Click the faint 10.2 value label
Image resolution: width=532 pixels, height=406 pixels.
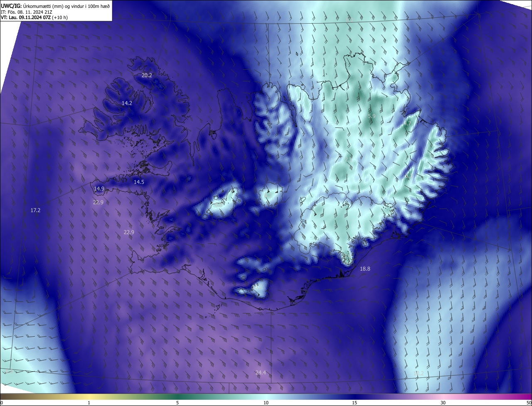tap(419, 374)
